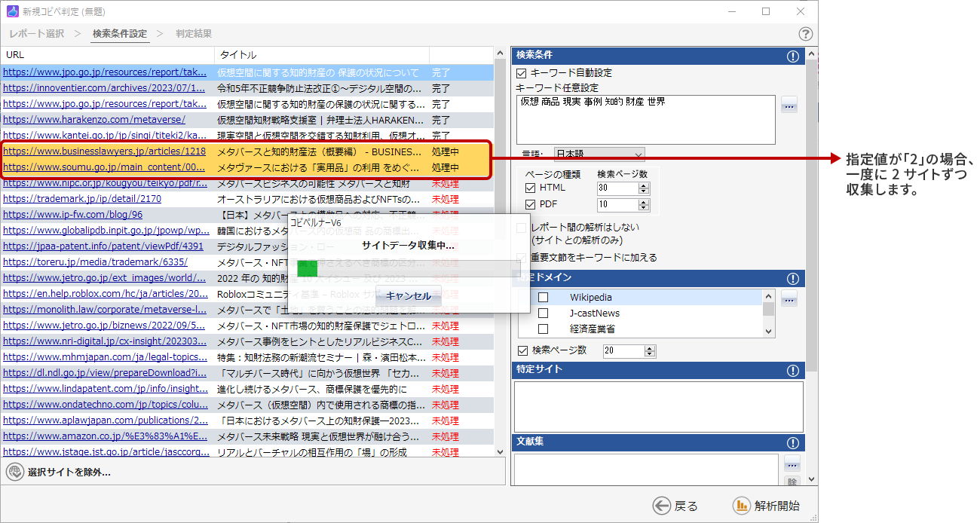This screenshot has width=980, height=523.
Task: Click the help question mark icon
Action: coord(806,34)
